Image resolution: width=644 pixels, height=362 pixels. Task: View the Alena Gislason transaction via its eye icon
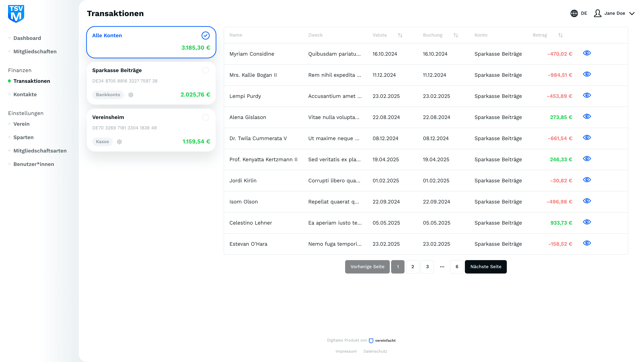(x=586, y=117)
